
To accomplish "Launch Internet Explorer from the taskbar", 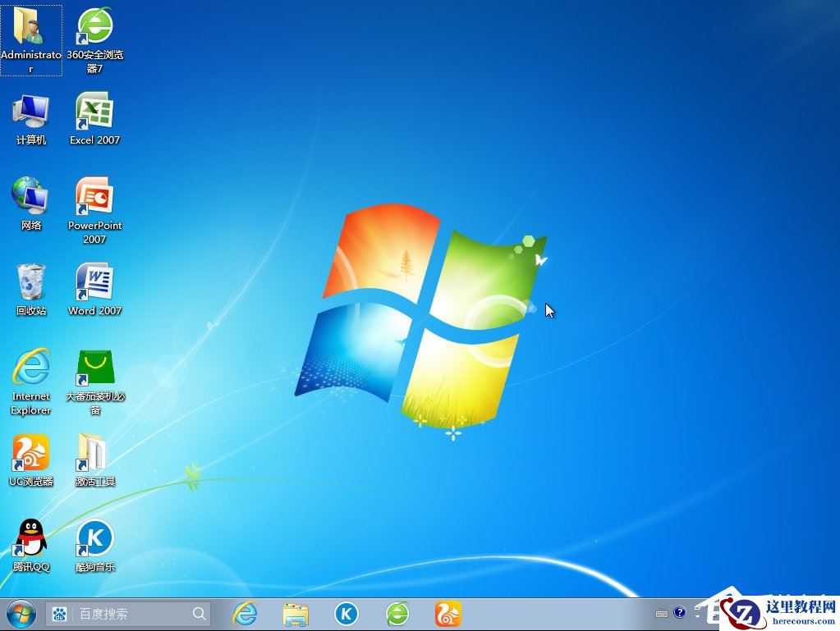I will (x=245, y=613).
